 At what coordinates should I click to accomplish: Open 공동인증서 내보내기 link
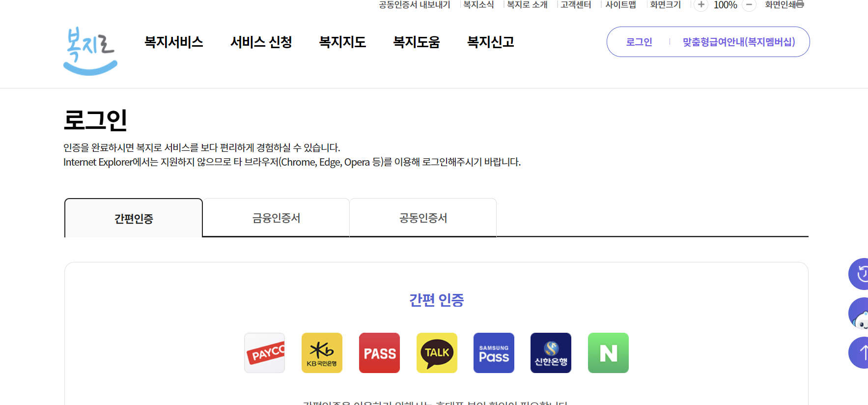415,5
